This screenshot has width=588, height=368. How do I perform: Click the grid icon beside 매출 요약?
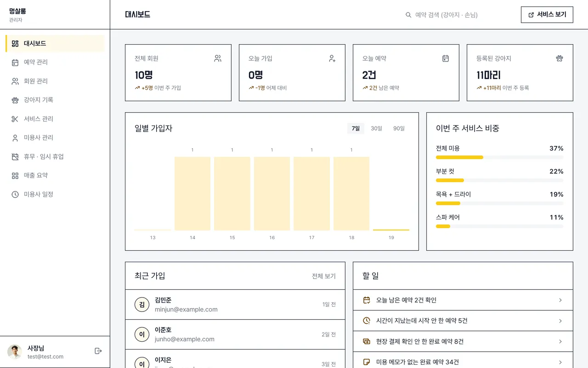(15, 176)
